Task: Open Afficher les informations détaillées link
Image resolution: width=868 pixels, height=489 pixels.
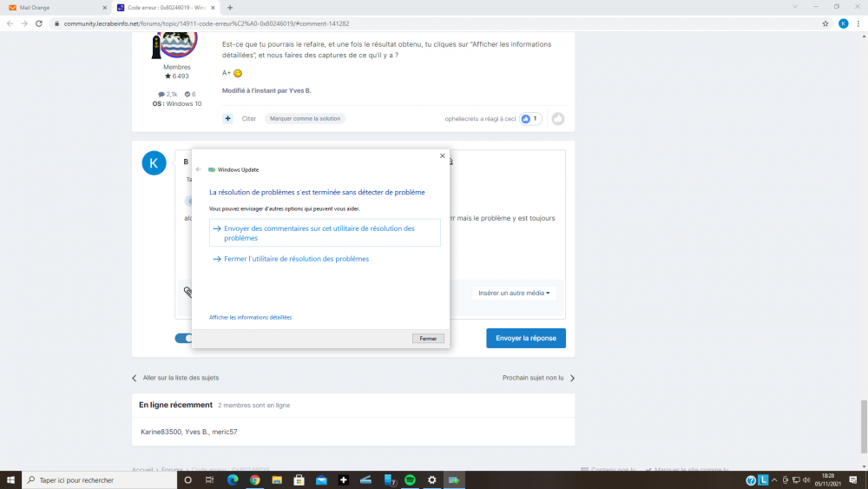Action: pos(250,317)
